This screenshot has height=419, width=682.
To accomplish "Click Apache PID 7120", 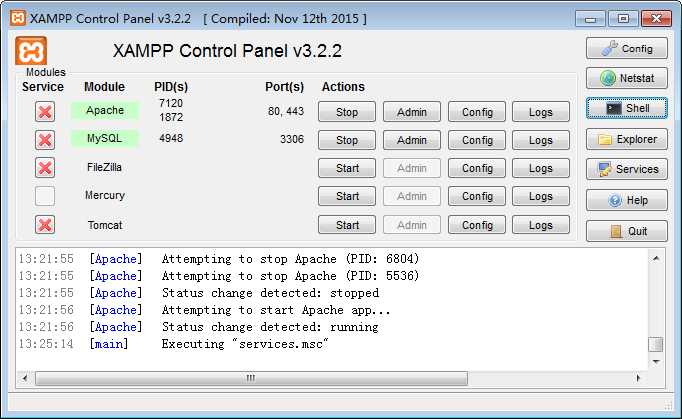I will (x=171, y=103).
